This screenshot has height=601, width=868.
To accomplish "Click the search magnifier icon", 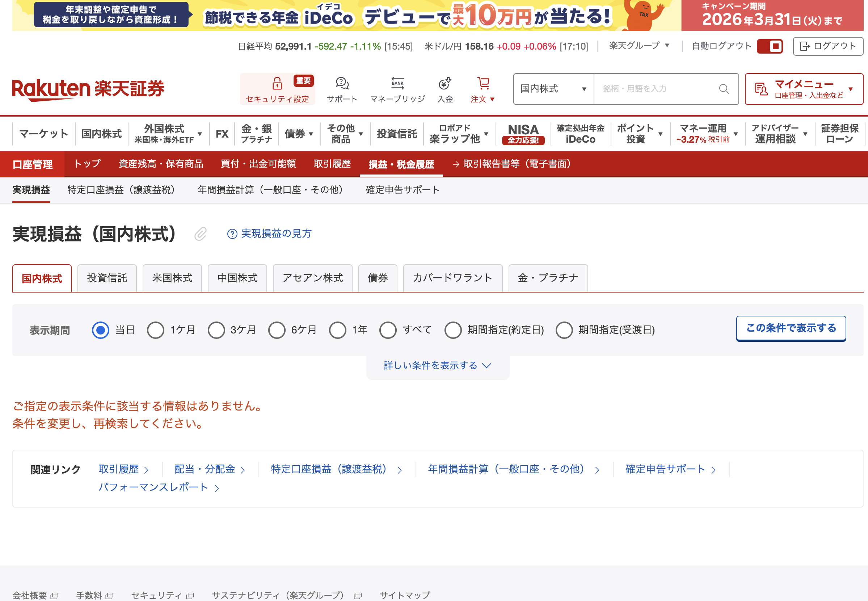I will (x=724, y=89).
